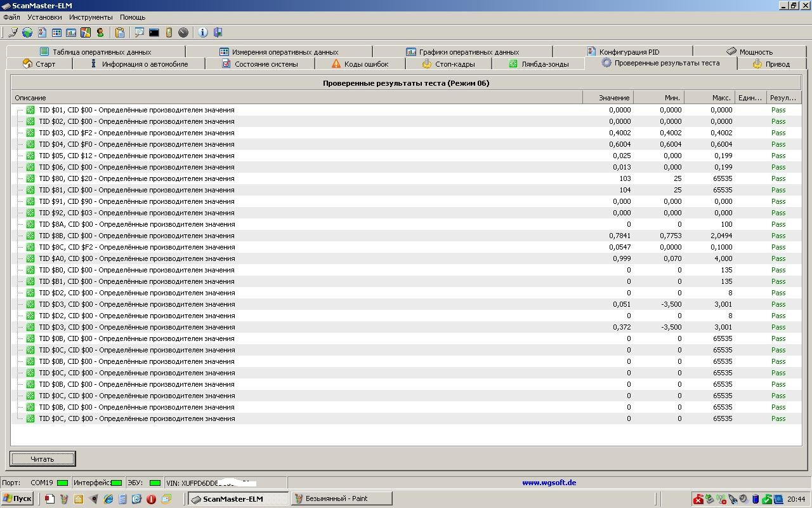The height and width of the screenshot is (508, 812).
Task: Open the terminal console toolbar icon
Action: (x=154, y=32)
